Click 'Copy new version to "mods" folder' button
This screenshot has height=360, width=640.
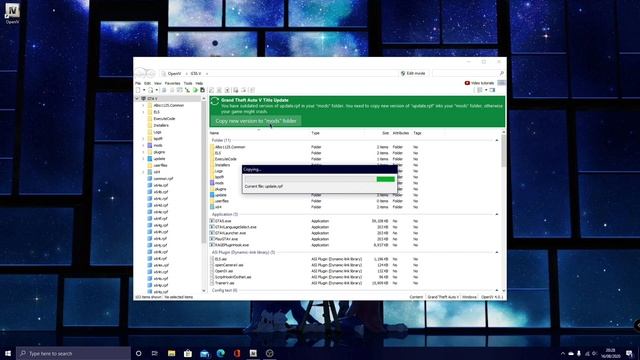point(256,121)
